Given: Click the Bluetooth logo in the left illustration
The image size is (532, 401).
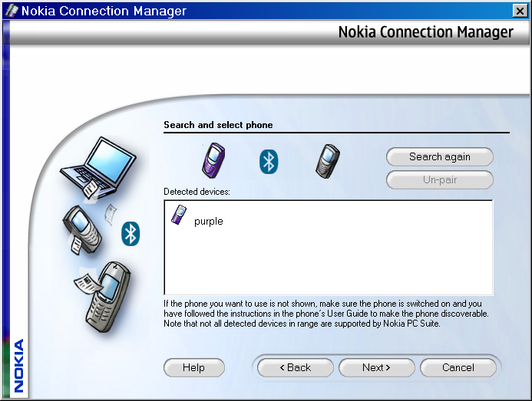Looking at the screenshot, I should pos(131,234).
